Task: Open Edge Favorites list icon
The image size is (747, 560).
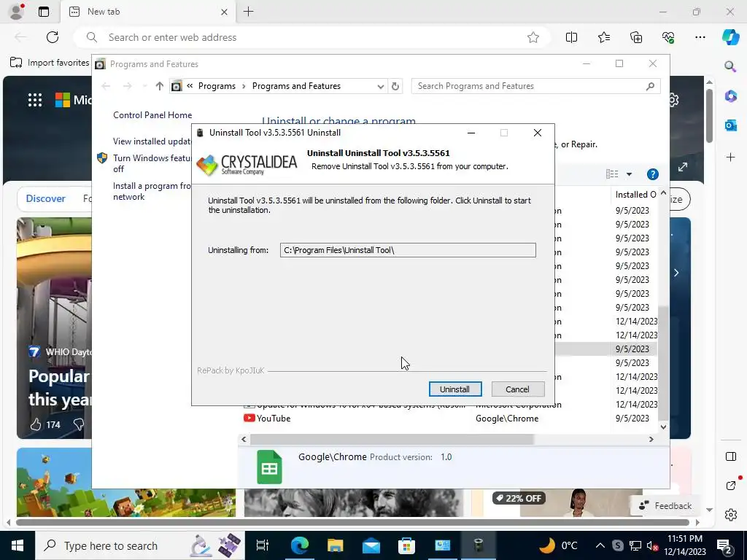Action: [603, 37]
